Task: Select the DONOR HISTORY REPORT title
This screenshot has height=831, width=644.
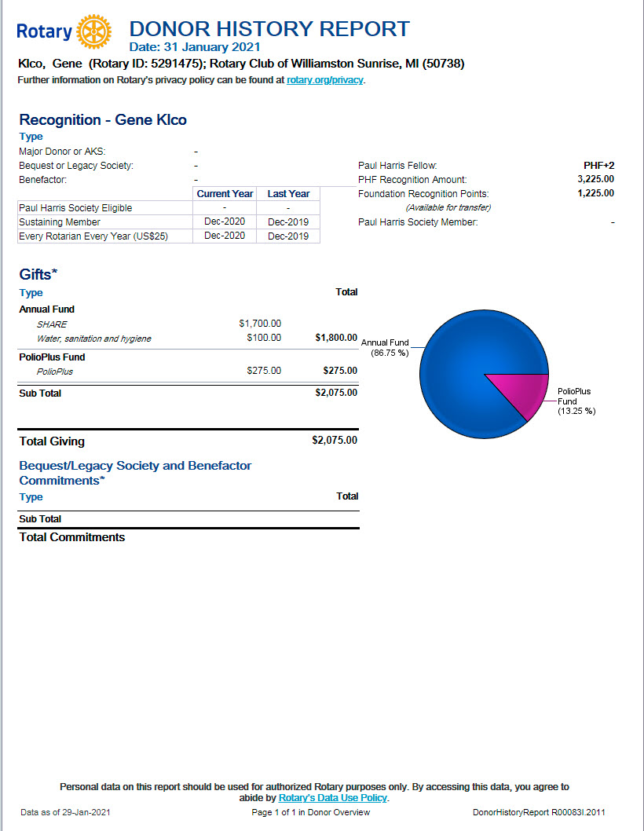Action: (269, 28)
